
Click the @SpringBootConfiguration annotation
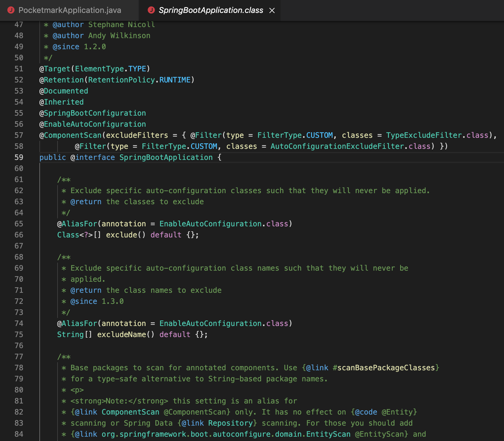(x=93, y=113)
